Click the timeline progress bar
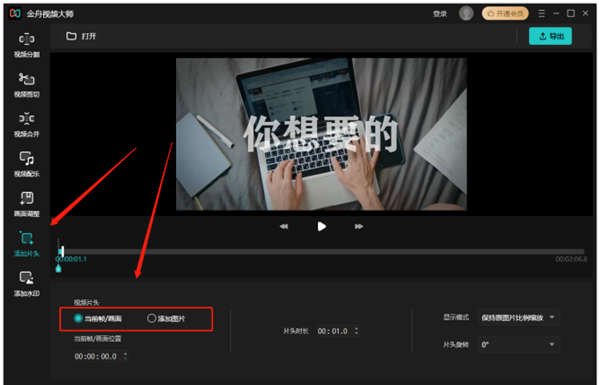Image resolution: width=600 pixels, height=385 pixels. tap(321, 251)
